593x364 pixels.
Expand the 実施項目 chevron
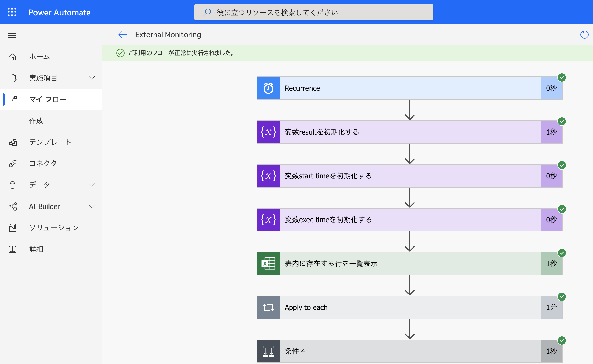tap(92, 78)
